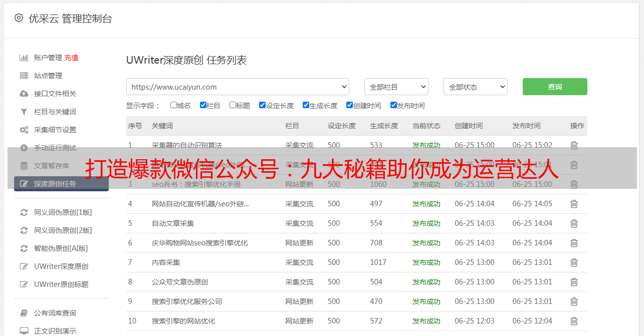
Task: Click the 采集细节设置 gears icon
Action: 24,130
